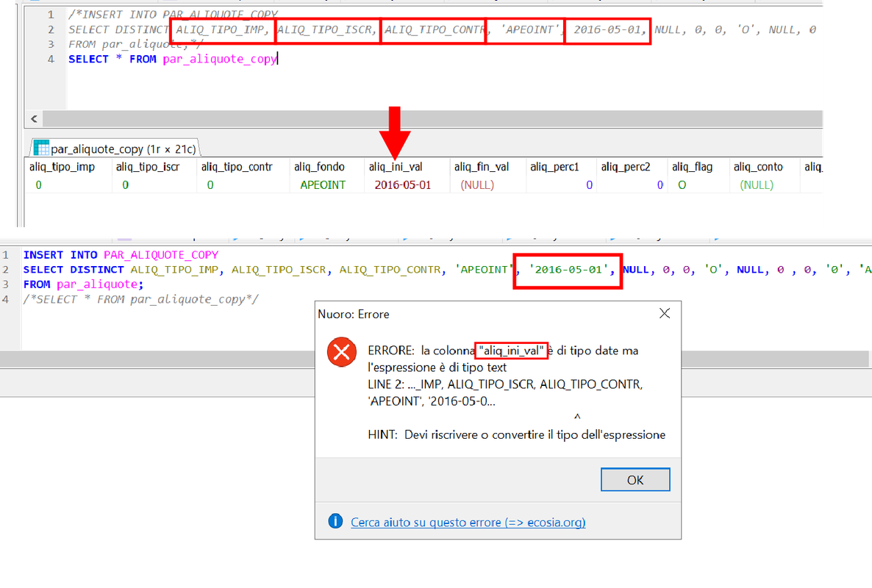Image resolution: width=872 pixels, height=588 pixels.
Task: Click line number 2 in upper editor gutter
Action: (x=51, y=29)
